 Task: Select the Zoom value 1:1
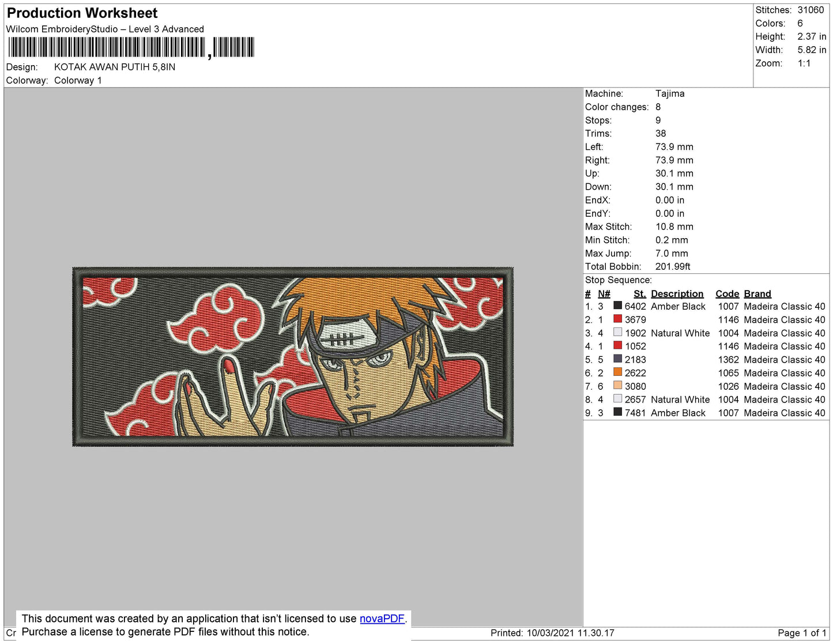pyautogui.click(x=804, y=63)
